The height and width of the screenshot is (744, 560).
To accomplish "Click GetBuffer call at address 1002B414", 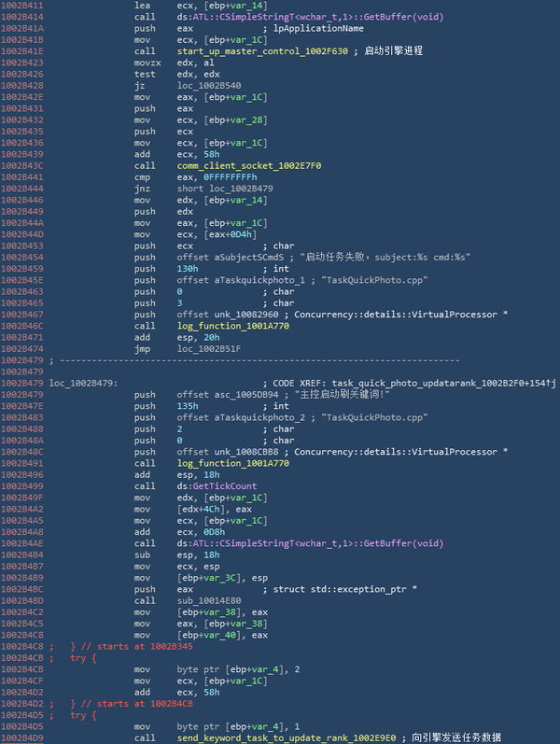I will click(311, 17).
